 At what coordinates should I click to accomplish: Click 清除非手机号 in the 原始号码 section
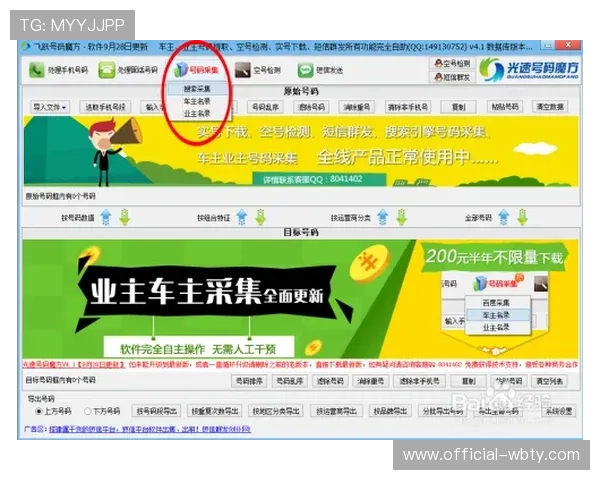click(408, 107)
